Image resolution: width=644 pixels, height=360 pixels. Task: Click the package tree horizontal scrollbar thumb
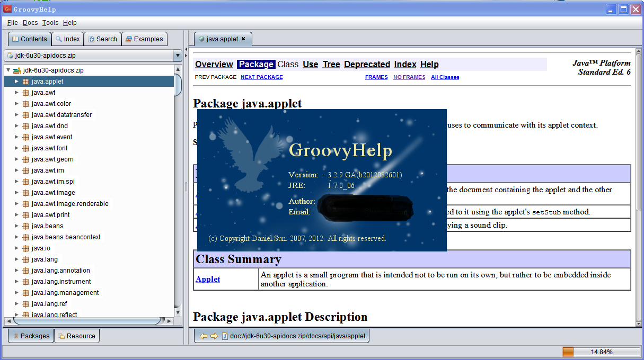(x=87, y=321)
